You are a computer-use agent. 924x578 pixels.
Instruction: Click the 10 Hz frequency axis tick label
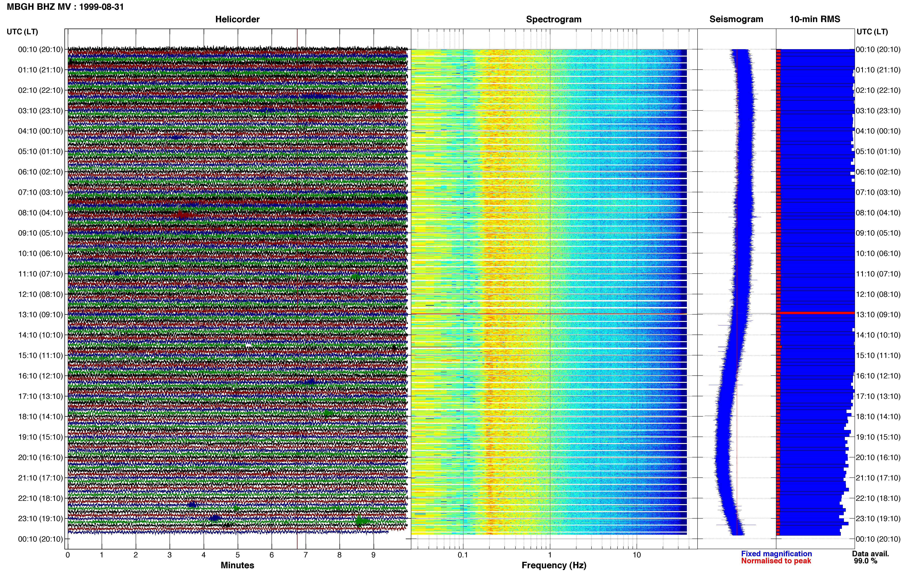(x=637, y=555)
